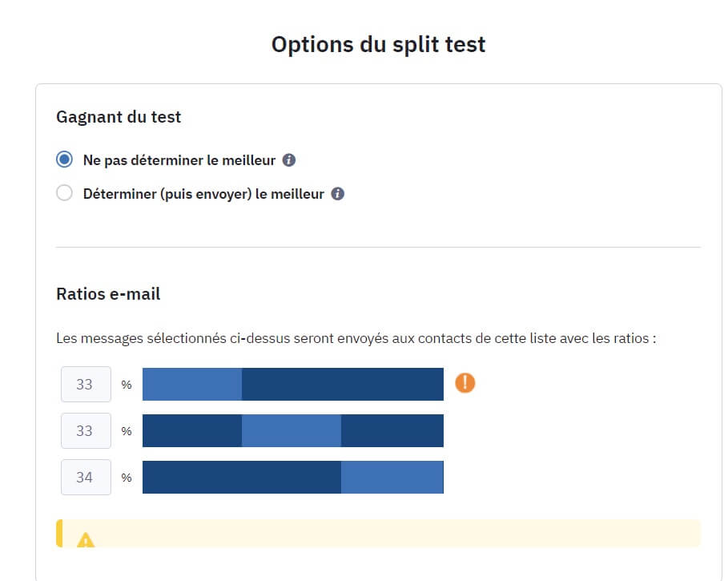Click the orange exclamation warning icon
This screenshot has width=728, height=581.
pyautogui.click(x=465, y=383)
